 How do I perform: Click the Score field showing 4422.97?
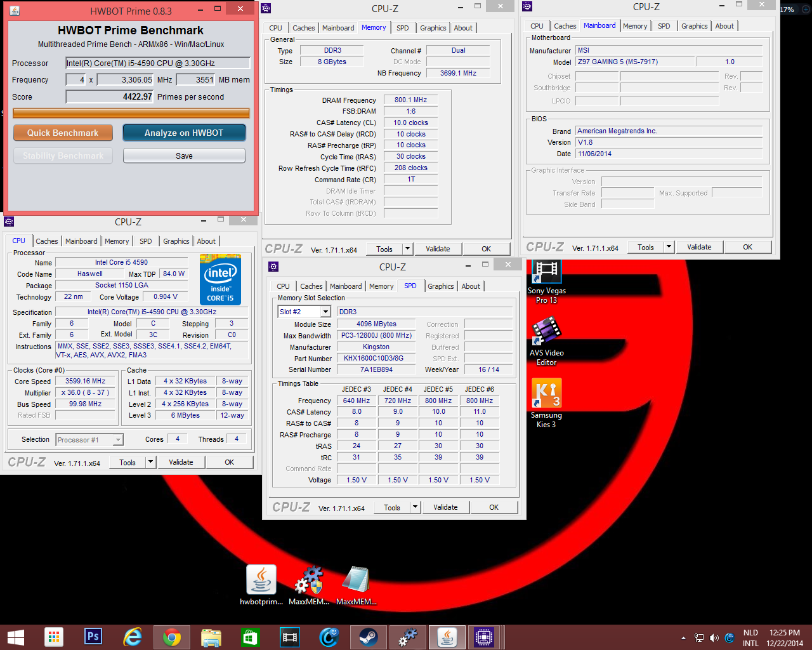click(110, 96)
